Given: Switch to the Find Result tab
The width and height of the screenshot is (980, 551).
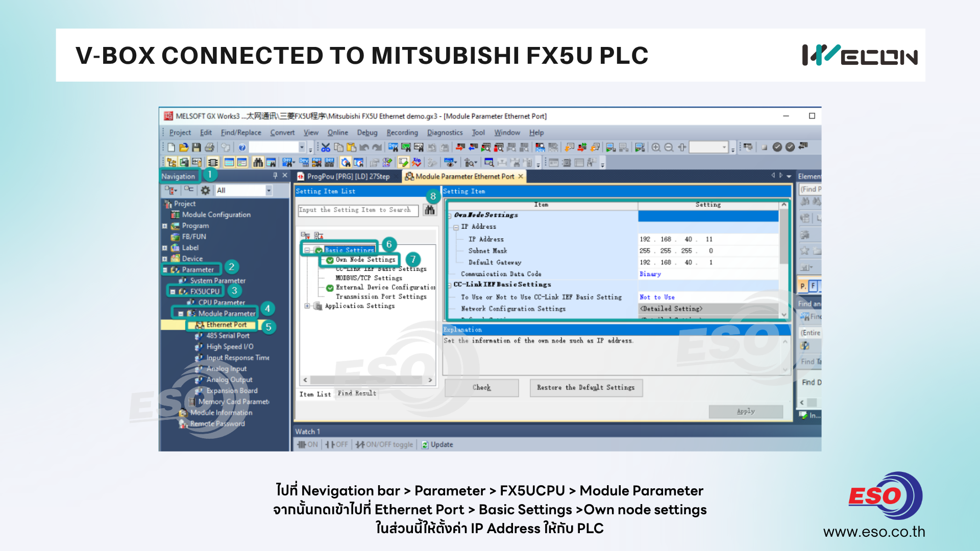Looking at the screenshot, I should tap(357, 393).
